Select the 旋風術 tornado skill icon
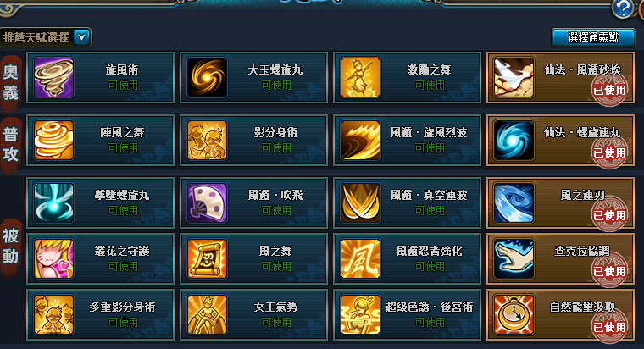 (53, 77)
